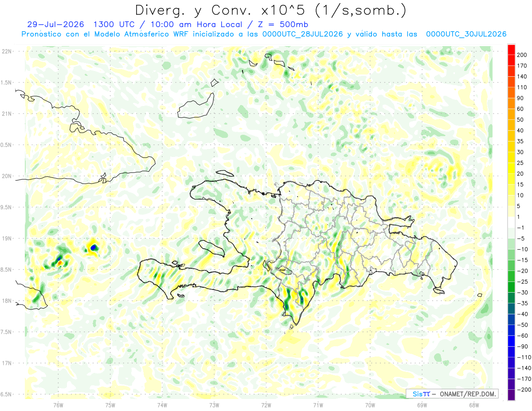Click the '18N' latitude label

pos(7,301)
